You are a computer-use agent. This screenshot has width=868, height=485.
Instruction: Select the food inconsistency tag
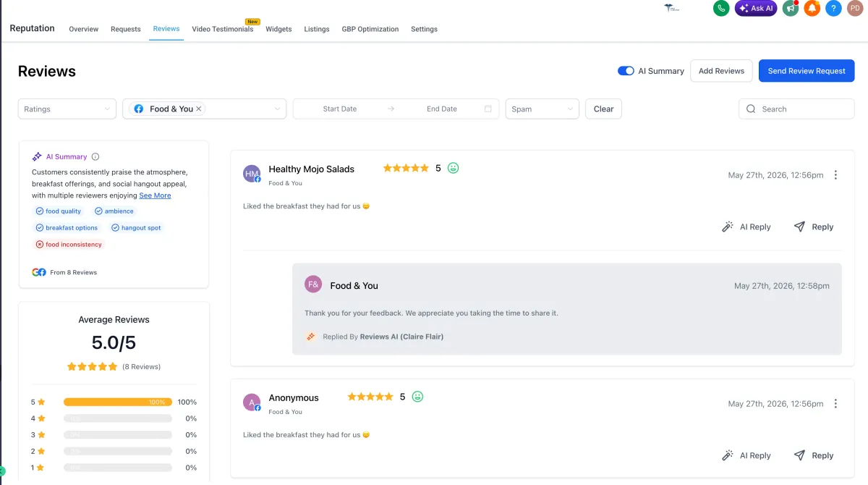[69, 245]
